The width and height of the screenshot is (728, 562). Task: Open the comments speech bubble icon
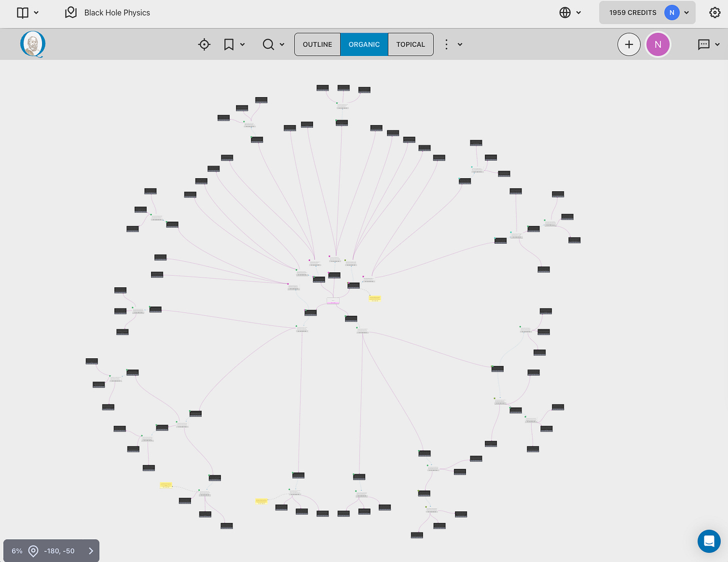703,45
